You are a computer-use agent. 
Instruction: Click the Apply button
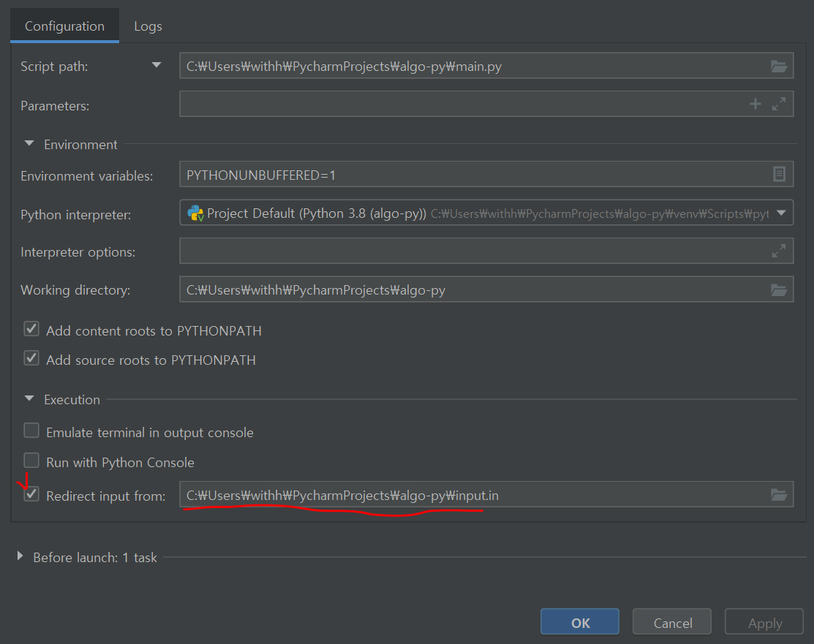(764, 621)
